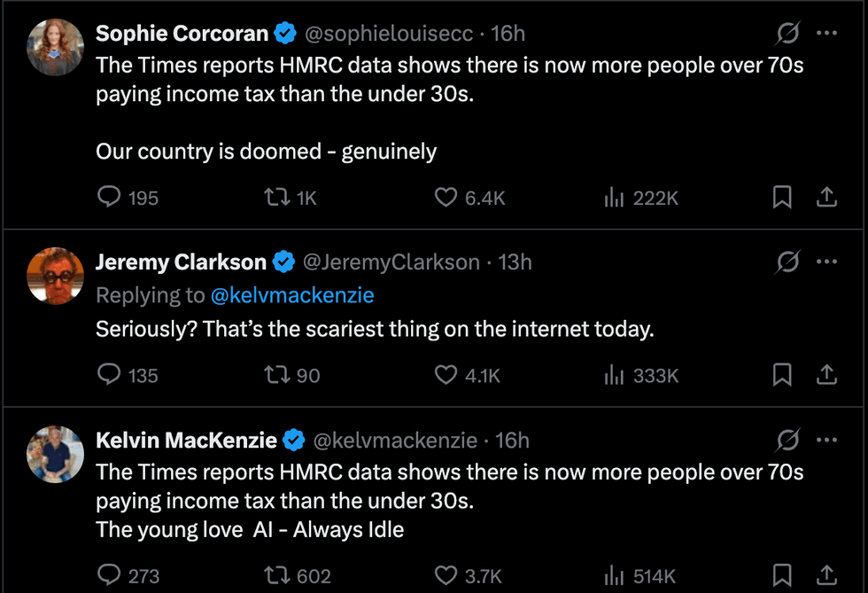Bookmark Sophie Corcoran's tweet

pos(782,197)
